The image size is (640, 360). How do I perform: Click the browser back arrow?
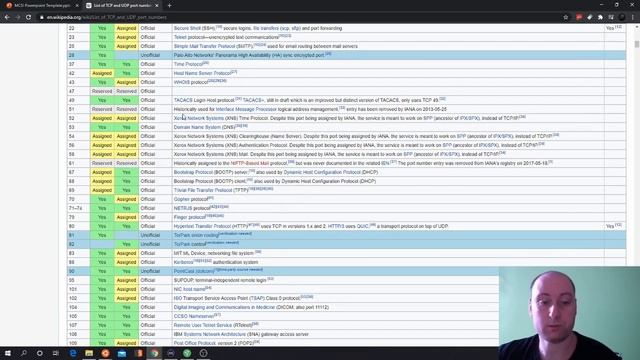(x=7, y=17)
